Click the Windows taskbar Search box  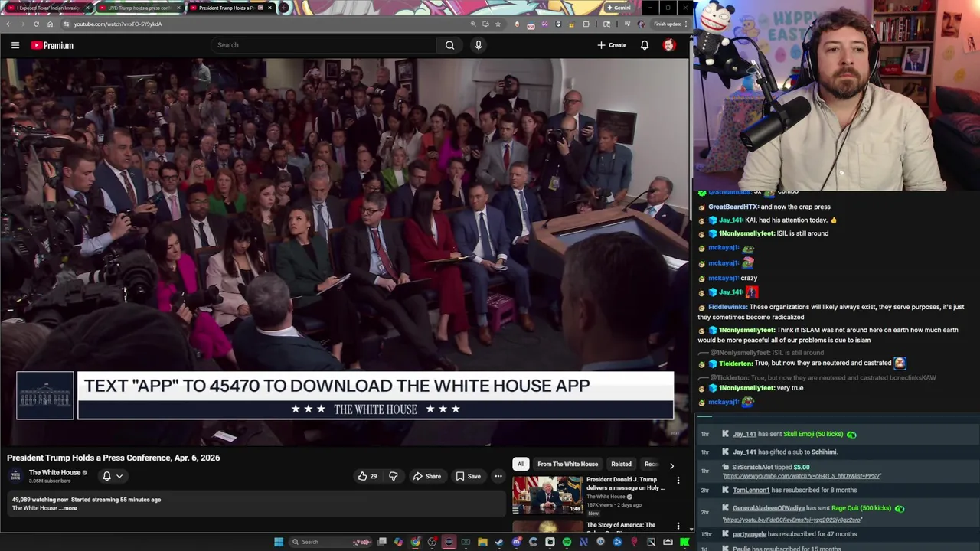330,542
